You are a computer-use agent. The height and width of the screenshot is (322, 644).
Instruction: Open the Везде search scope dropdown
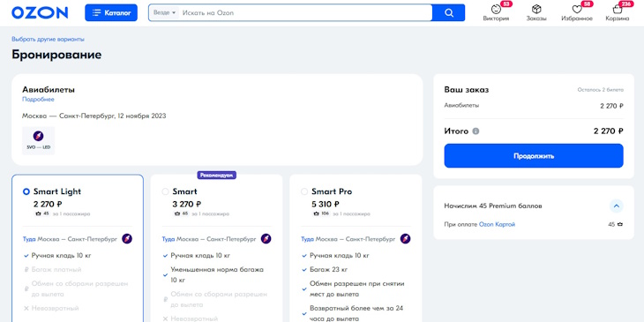pyautogui.click(x=164, y=12)
